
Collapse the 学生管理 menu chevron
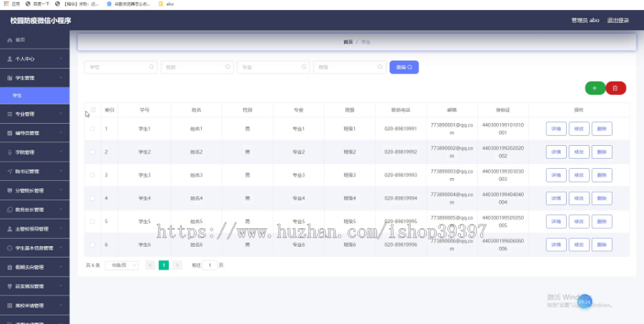(61, 78)
